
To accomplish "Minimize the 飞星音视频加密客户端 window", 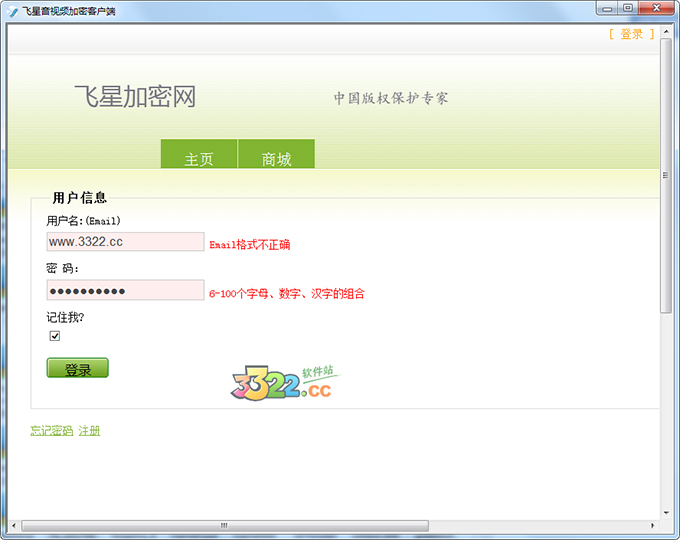I will point(608,9).
